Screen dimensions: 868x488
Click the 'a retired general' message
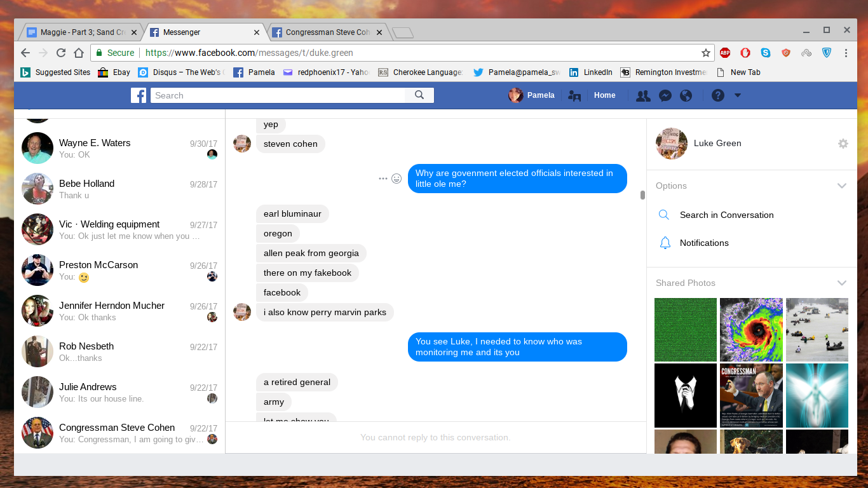click(297, 383)
